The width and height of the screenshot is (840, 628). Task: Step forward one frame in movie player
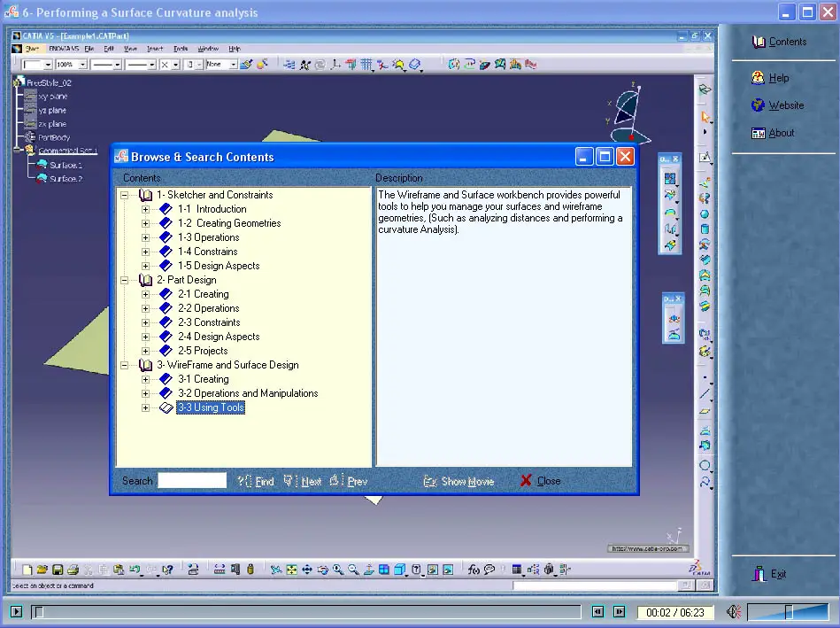619,611
